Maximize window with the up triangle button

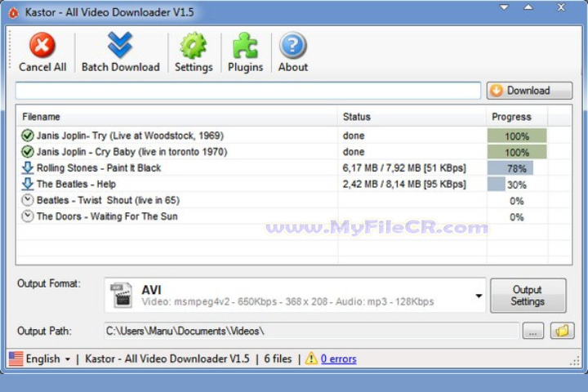(x=528, y=7)
